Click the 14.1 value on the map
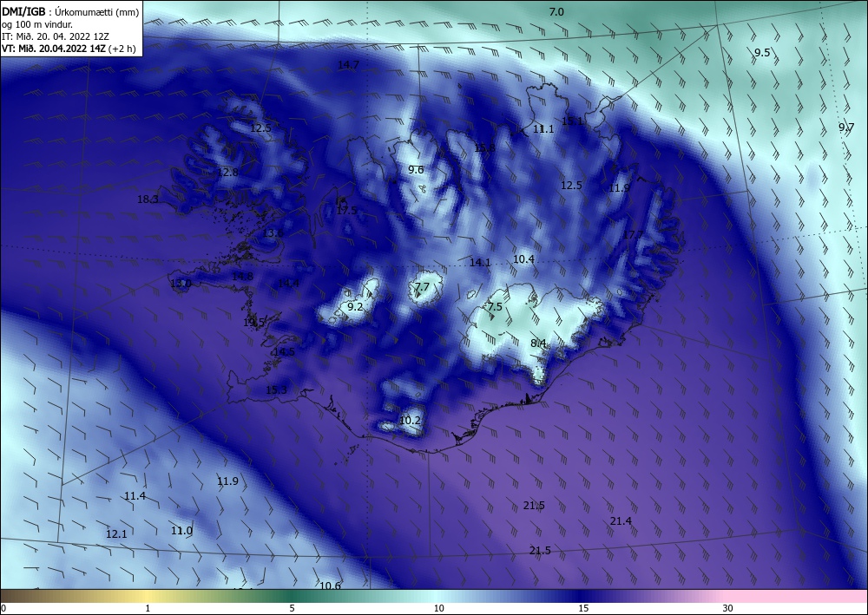Screen dimensions: 868x615 pyautogui.click(x=480, y=263)
